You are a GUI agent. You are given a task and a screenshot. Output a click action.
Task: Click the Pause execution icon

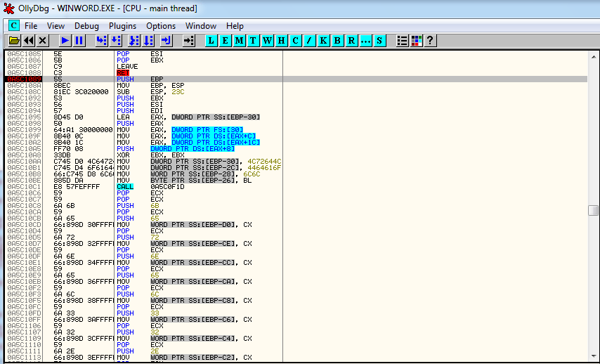tap(79, 40)
